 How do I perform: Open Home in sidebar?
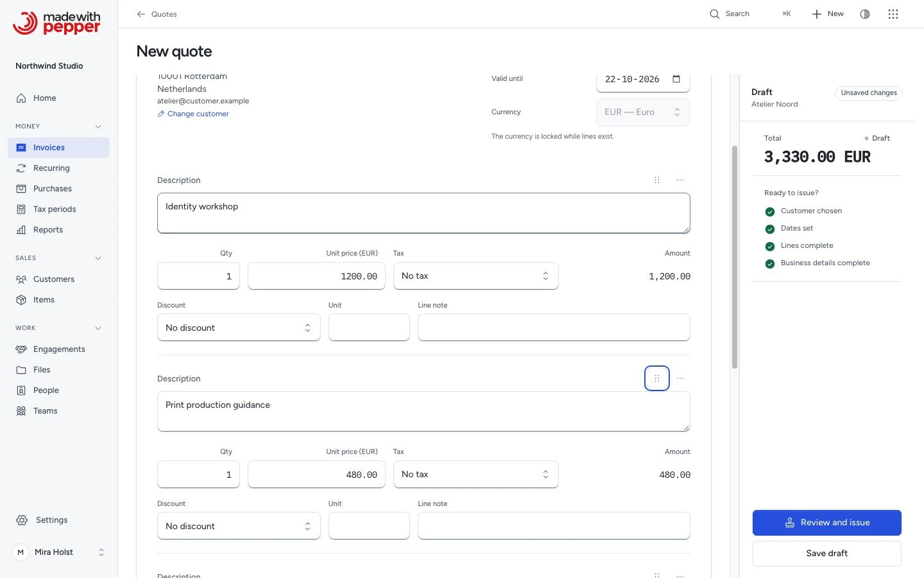[59, 98]
